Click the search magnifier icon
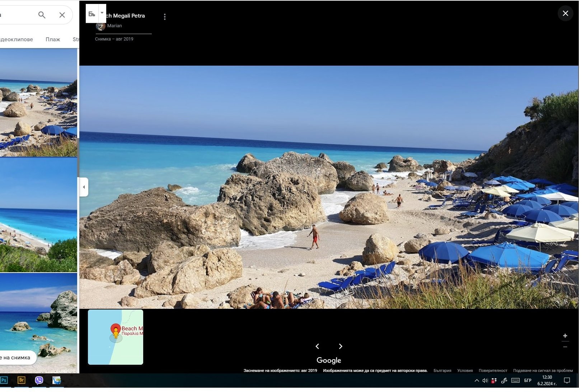 [x=42, y=15]
